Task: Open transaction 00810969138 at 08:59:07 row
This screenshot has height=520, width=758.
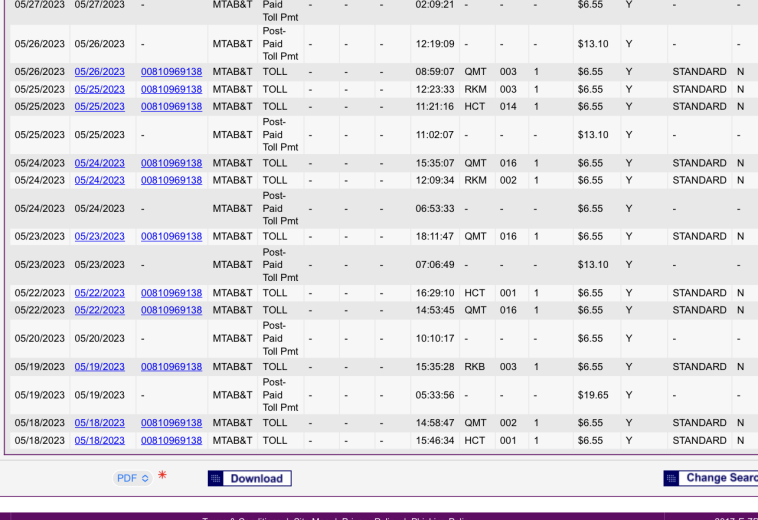Action: [171, 72]
